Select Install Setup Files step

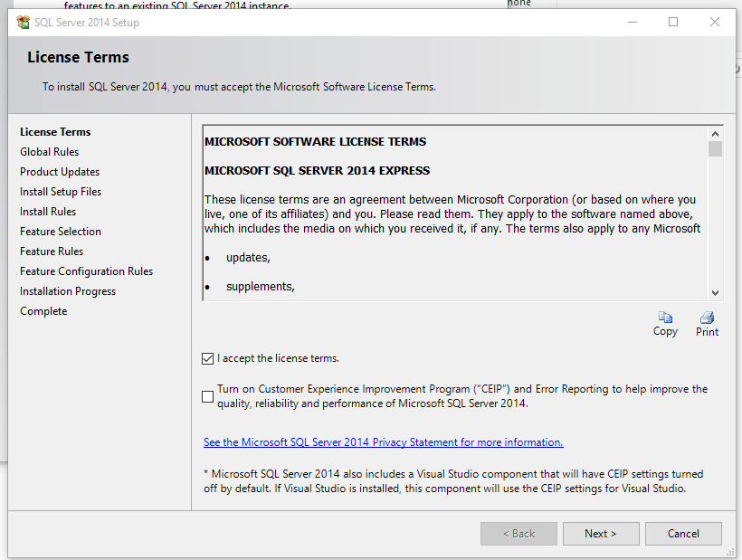(x=61, y=192)
